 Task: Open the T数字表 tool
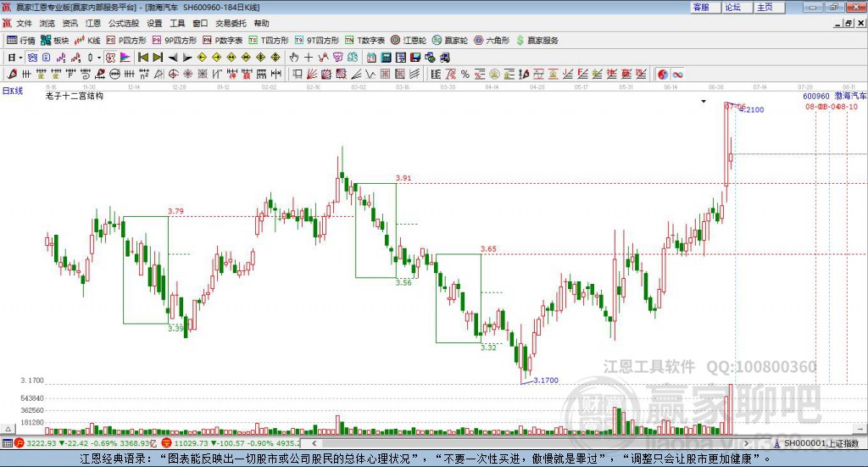coord(364,41)
